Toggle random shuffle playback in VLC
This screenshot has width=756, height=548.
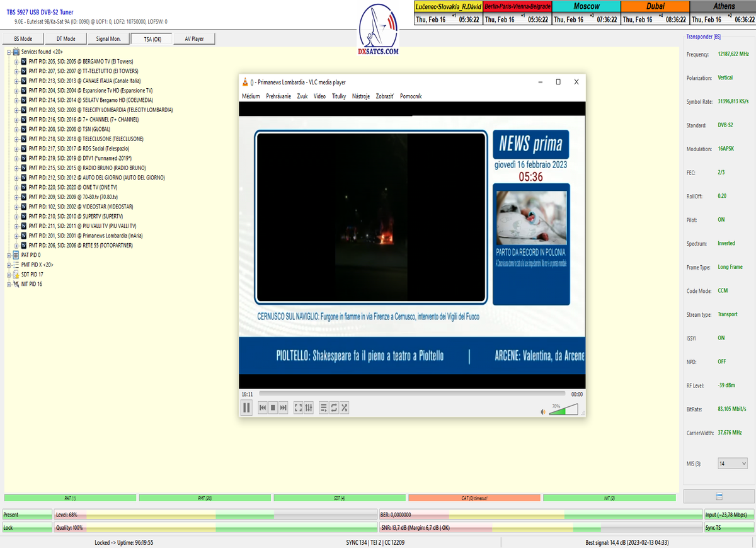345,408
